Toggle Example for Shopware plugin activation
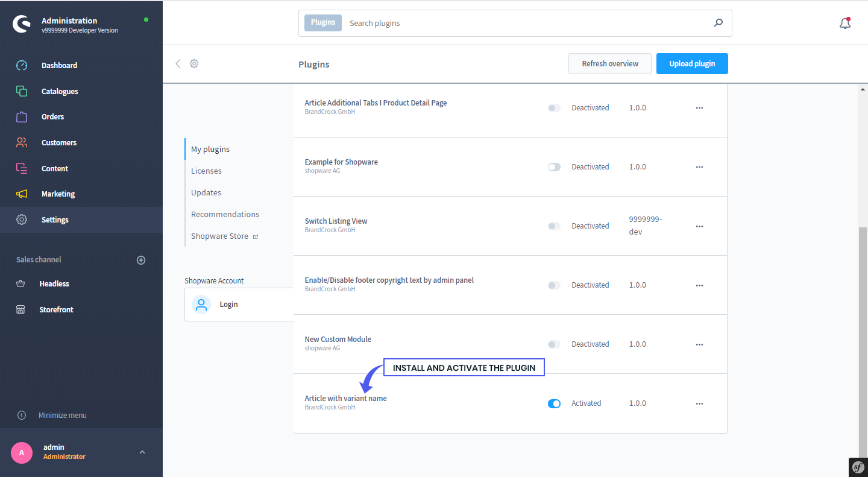868x477 pixels. click(x=554, y=167)
